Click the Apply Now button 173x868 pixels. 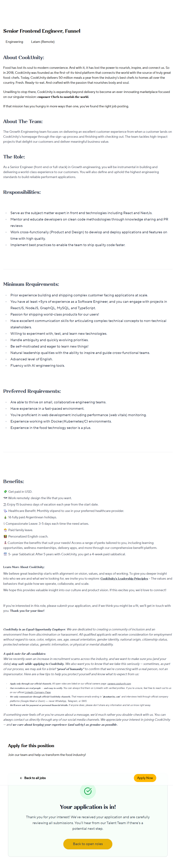click(x=145, y=778)
